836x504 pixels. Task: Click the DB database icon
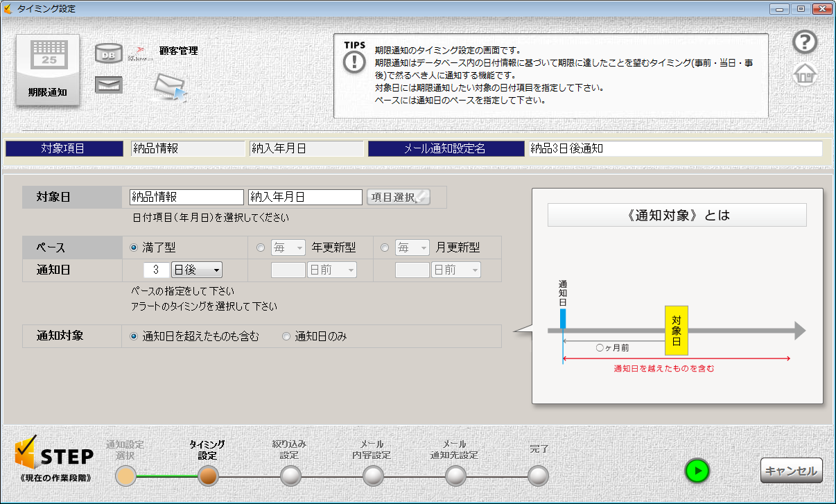tap(108, 53)
